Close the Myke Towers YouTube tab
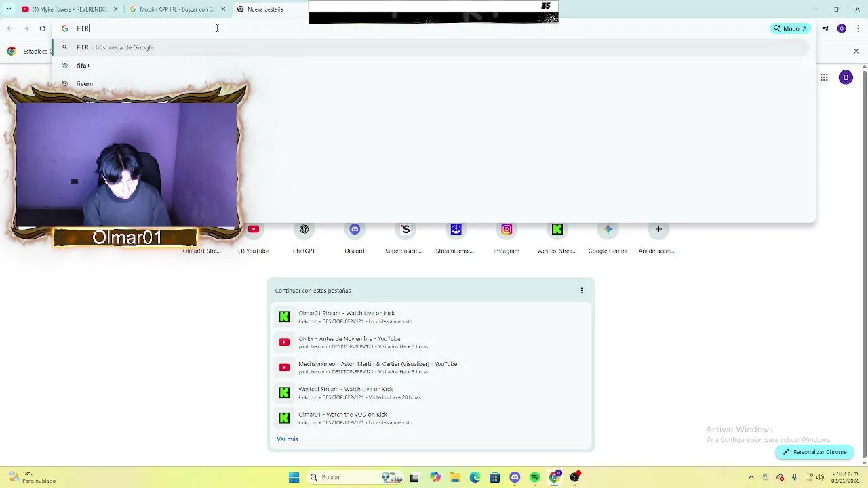This screenshot has height=488, width=868. pyautogui.click(x=115, y=9)
